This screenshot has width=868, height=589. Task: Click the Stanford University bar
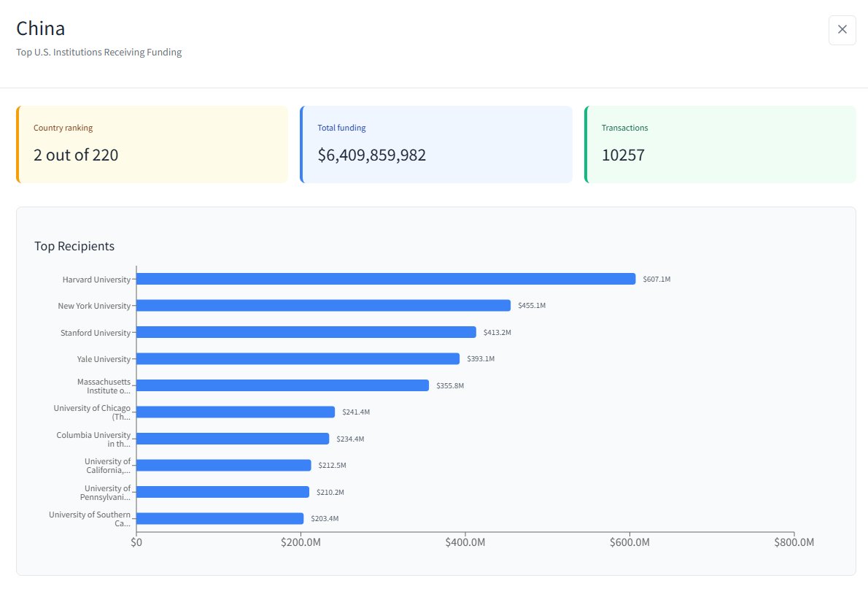306,332
